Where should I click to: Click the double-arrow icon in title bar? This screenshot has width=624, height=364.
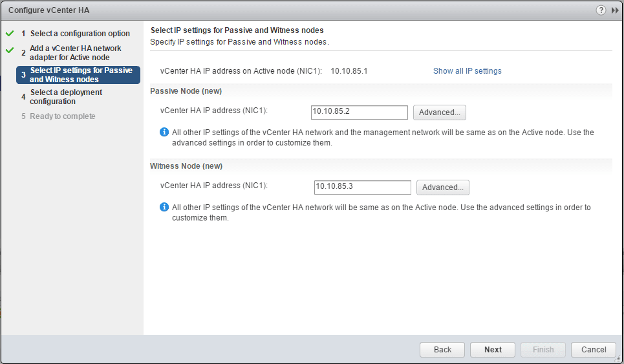tap(615, 10)
